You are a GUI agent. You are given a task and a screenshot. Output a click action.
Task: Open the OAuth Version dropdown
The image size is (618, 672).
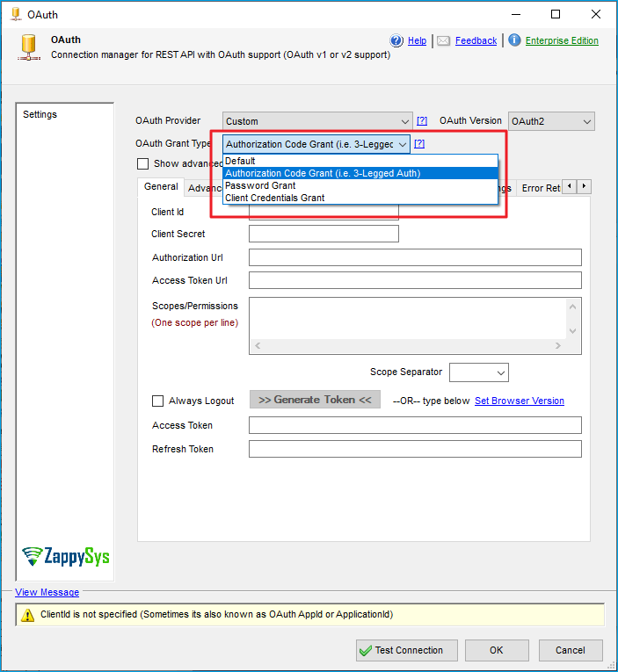pos(551,121)
